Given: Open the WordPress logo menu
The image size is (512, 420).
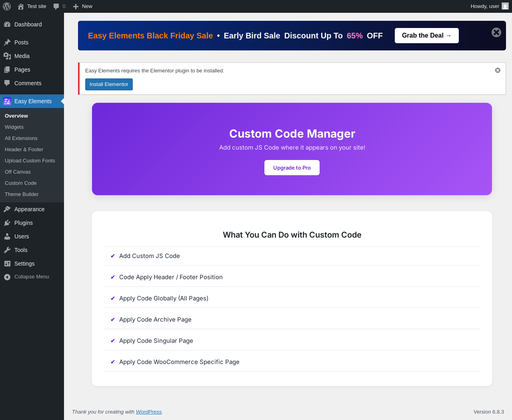Looking at the screenshot, I should 7,6.
